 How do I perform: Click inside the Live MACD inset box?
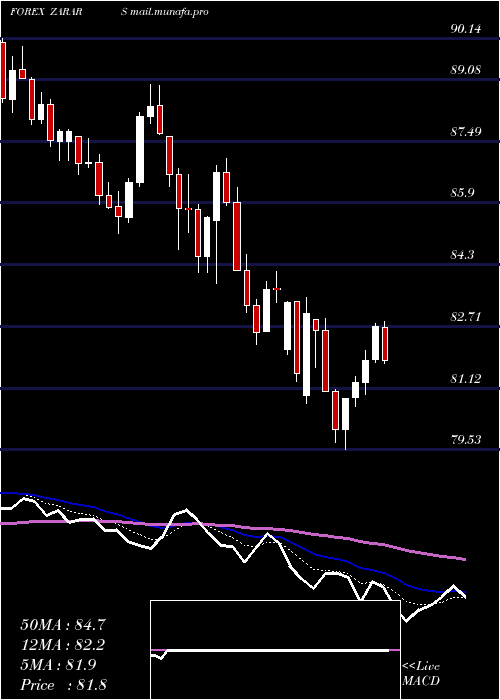pyautogui.click(x=275, y=650)
